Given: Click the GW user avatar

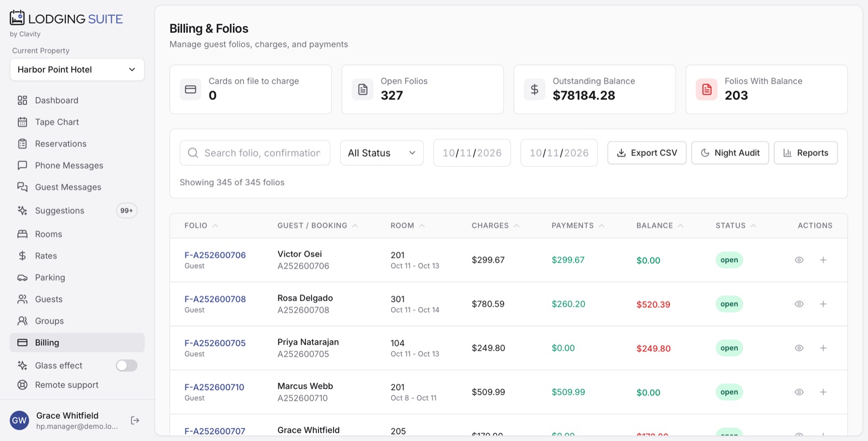Looking at the screenshot, I should (x=20, y=420).
